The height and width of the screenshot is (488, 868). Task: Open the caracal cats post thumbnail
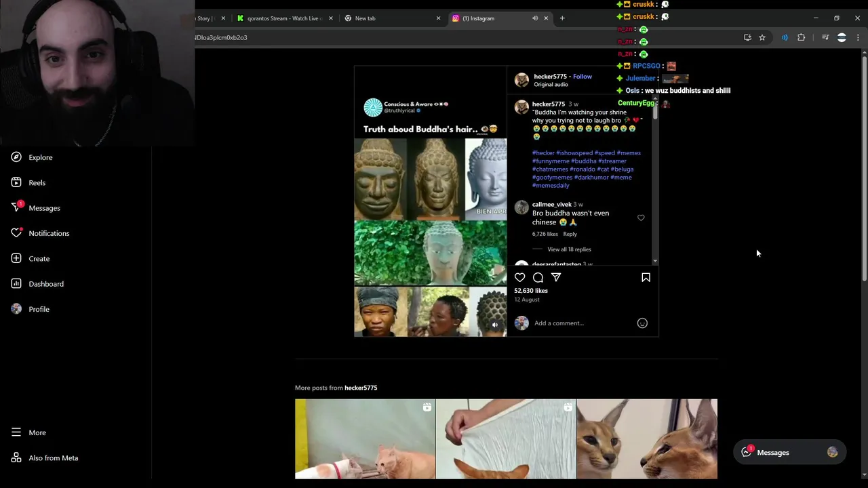[647, 439]
